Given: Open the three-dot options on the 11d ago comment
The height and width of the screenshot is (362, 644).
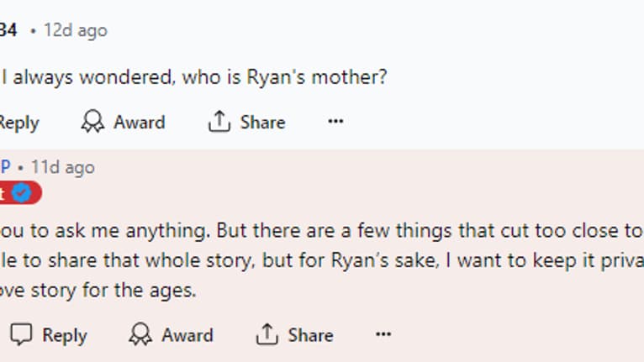Looking at the screenshot, I should [383, 334].
